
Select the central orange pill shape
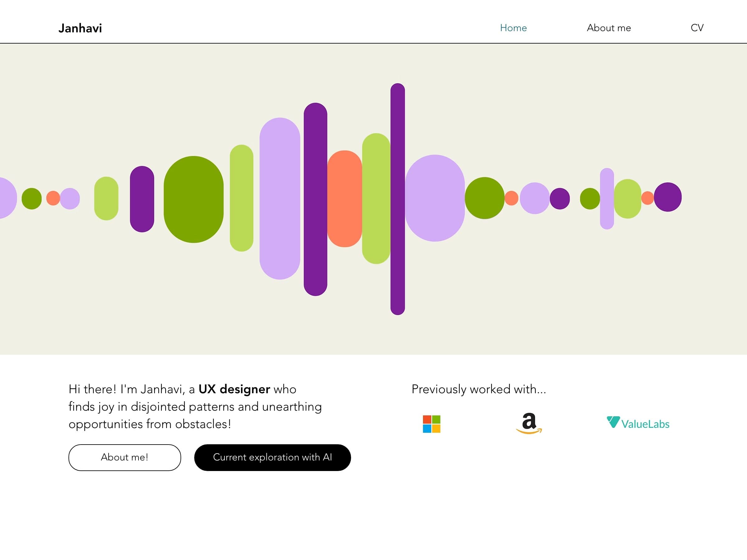345,198
